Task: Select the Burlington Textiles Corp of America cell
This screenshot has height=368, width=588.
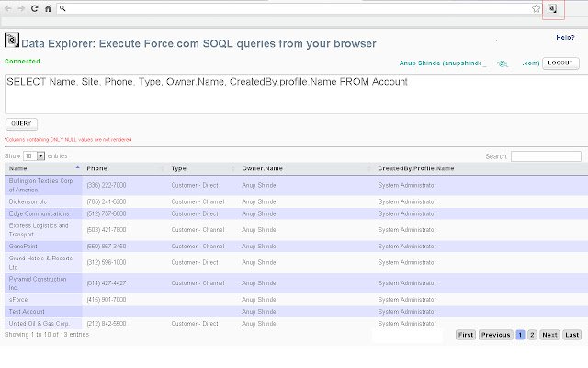Action: [43, 186]
